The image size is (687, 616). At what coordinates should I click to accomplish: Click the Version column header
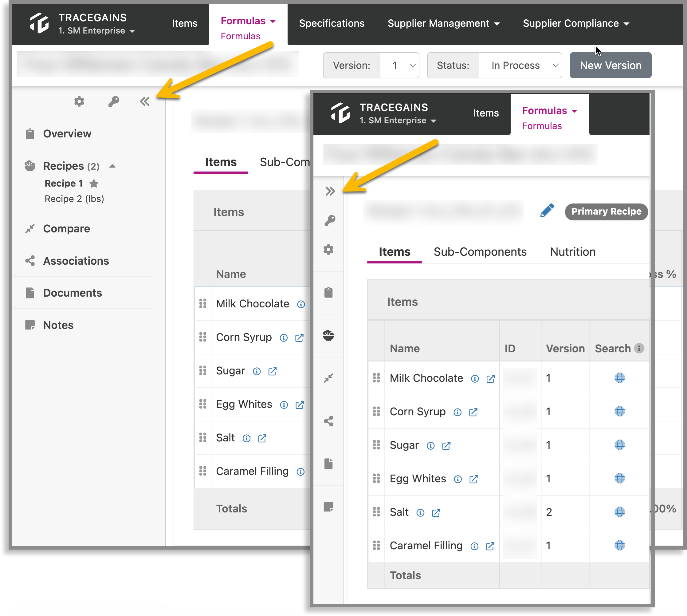(x=565, y=348)
